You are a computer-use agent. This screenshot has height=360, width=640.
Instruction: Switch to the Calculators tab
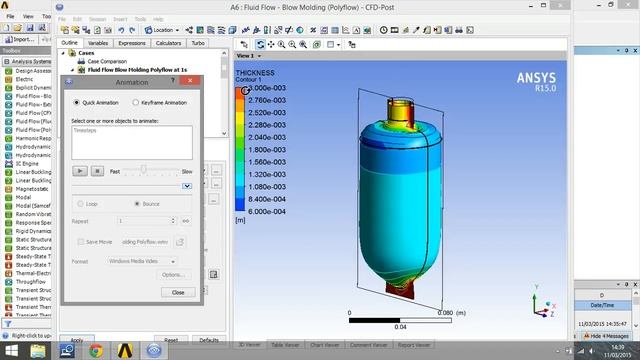(x=168, y=43)
